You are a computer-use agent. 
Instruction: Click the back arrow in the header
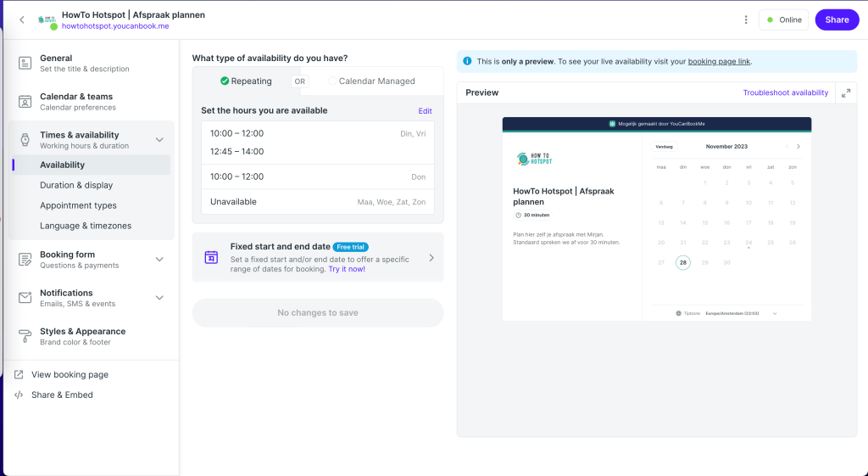22,20
